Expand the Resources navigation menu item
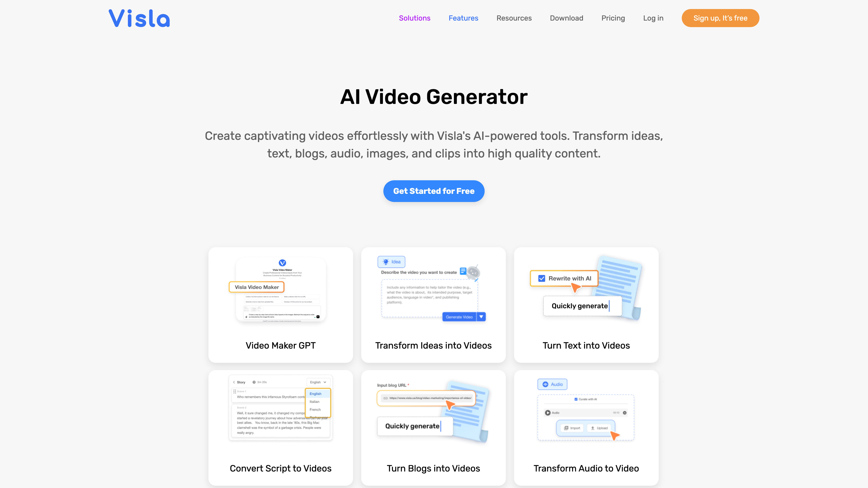 click(514, 18)
